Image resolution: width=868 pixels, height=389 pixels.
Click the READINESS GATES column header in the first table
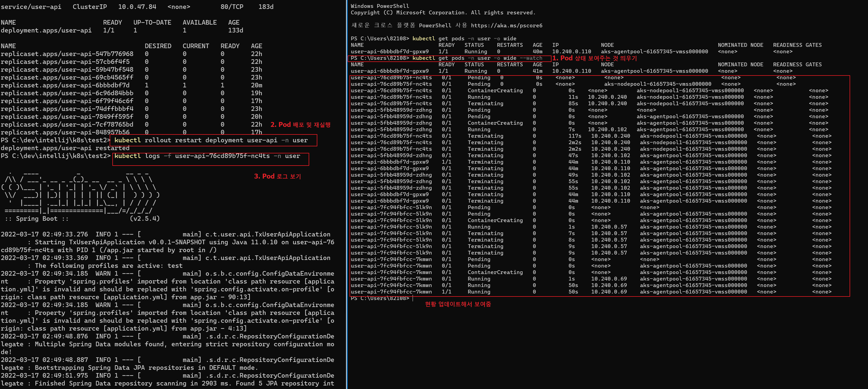point(797,45)
